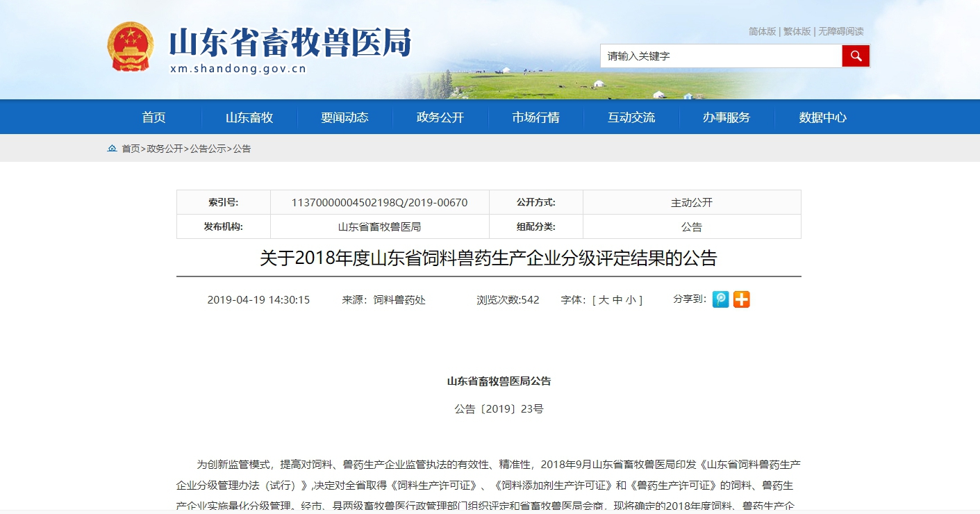Click the blue share icon

(x=721, y=299)
